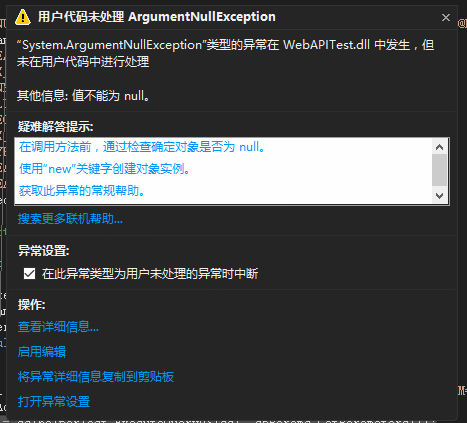
Task: Uncheck 在此异常类型为用户未处理的异常时中断 checkbox
Action: coord(29,274)
